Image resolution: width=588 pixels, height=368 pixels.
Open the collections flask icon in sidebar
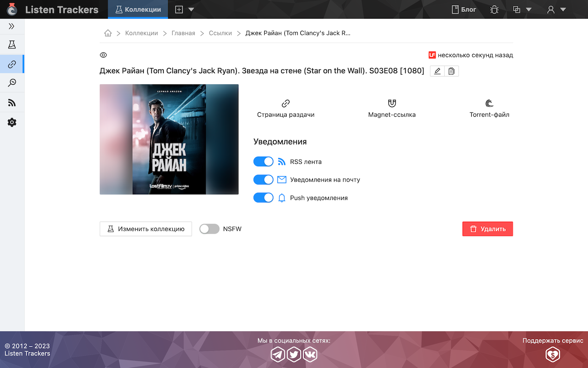tap(12, 44)
